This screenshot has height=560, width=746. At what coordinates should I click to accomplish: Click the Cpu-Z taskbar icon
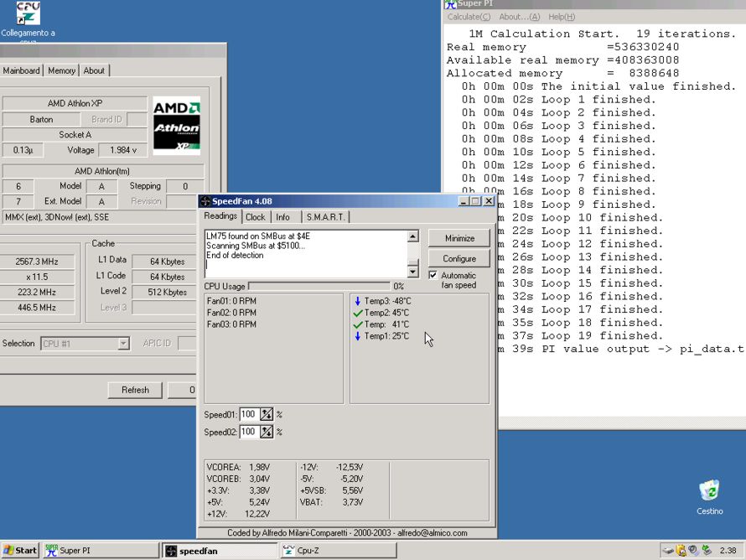[289, 551]
